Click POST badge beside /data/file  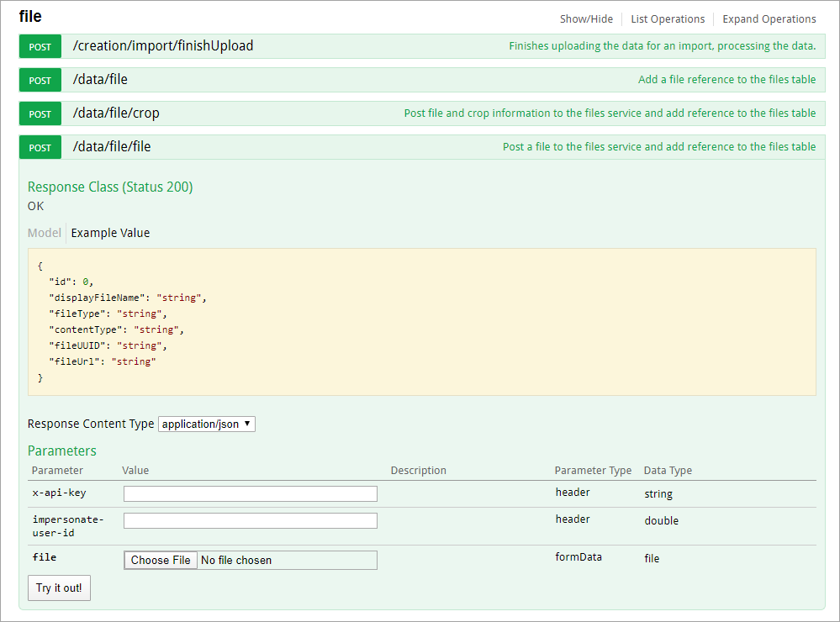tap(40, 81)
